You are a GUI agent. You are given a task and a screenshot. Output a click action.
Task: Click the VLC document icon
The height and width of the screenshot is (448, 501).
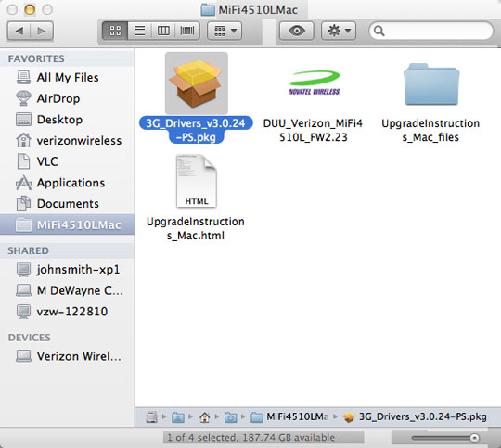click(23, 161)
